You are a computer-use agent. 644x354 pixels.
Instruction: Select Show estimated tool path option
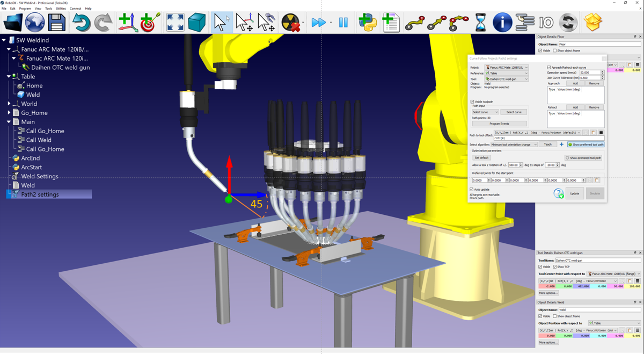pos(583,158)
